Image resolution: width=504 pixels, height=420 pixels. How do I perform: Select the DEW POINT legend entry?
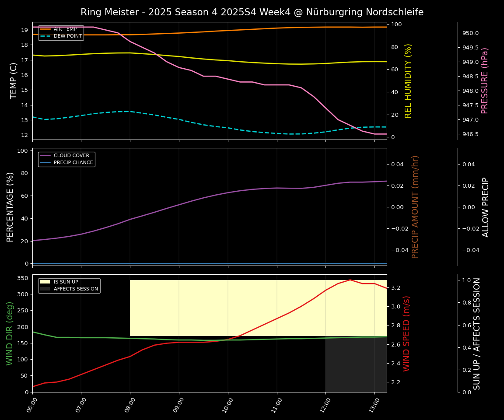(x=67, y=36)
